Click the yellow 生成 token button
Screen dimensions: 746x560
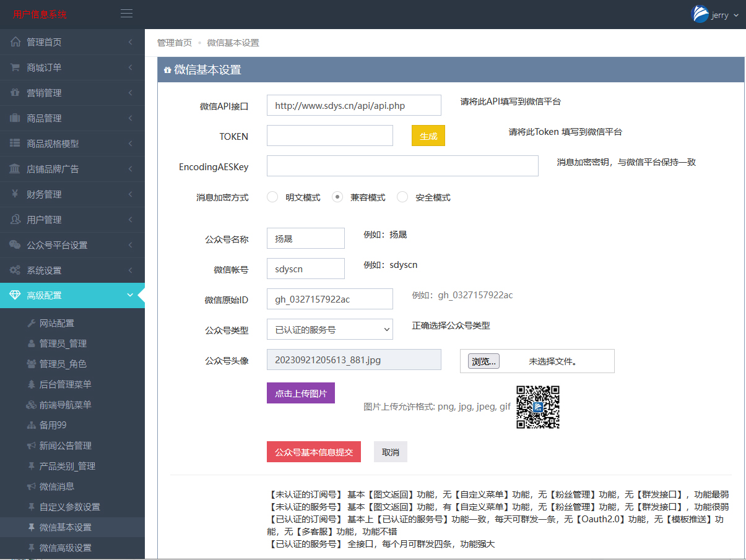tap(428, 136)
